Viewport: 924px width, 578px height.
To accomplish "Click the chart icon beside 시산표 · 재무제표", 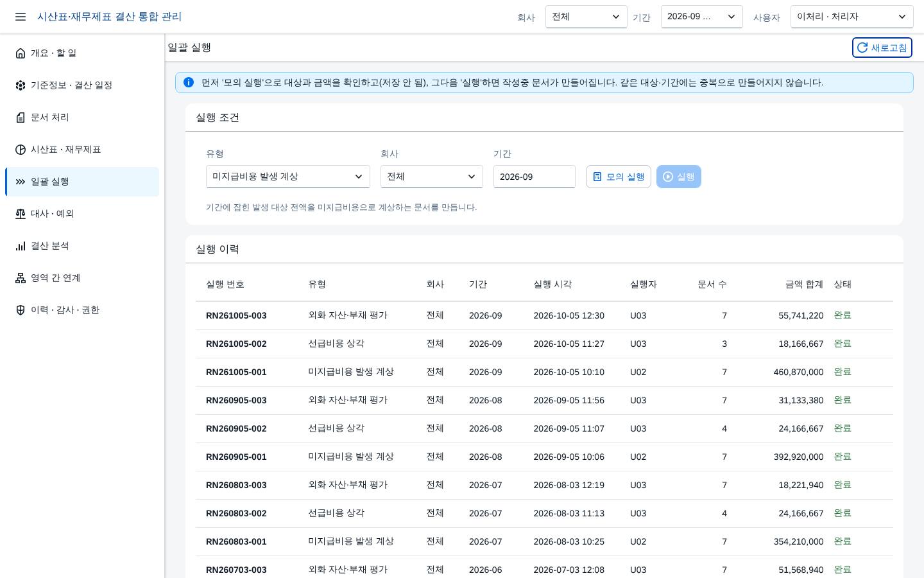I will [21, 150].
